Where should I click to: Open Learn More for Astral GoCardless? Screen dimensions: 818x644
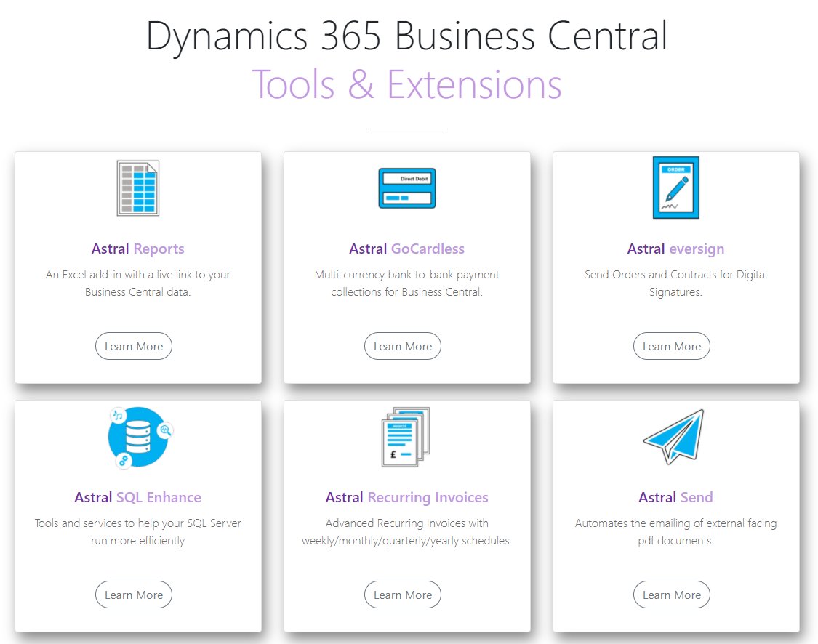point(403,346)
